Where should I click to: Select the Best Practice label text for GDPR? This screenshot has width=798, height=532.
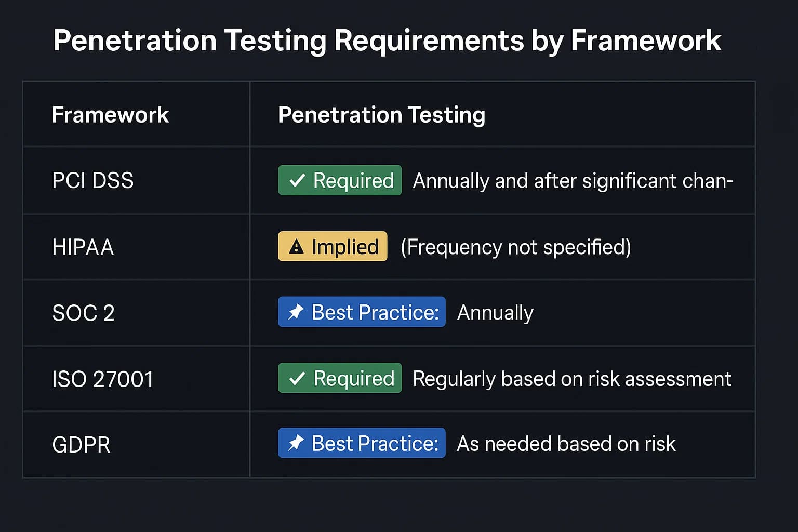375,444
